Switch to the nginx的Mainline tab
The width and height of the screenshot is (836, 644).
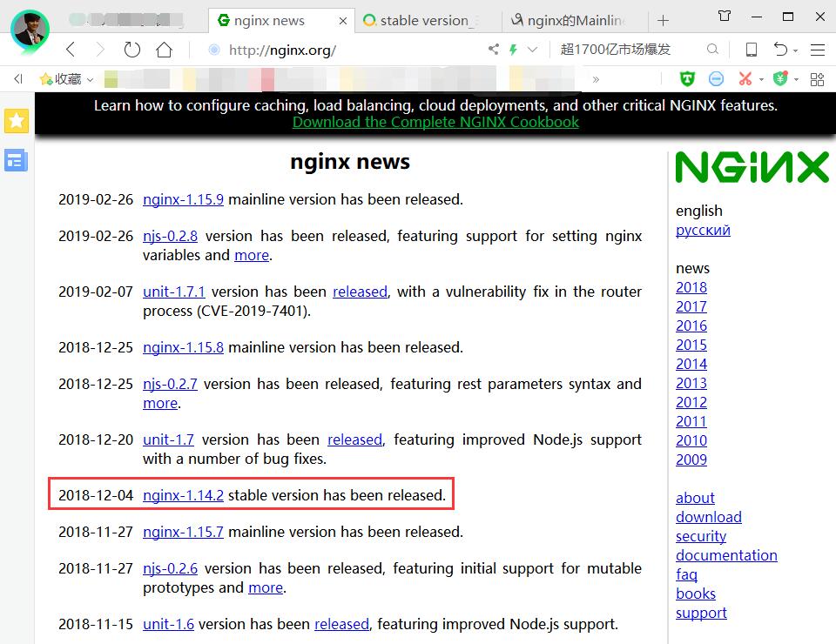[575, 21]
